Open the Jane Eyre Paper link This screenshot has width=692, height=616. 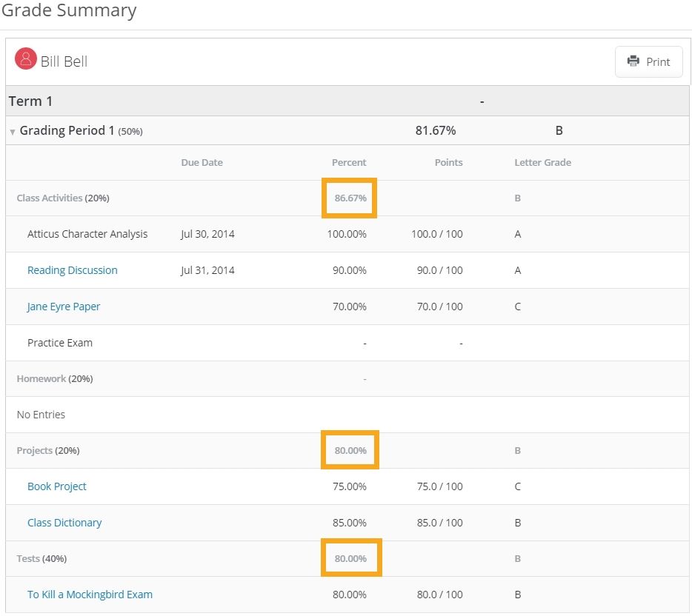(x=64, y=307)
